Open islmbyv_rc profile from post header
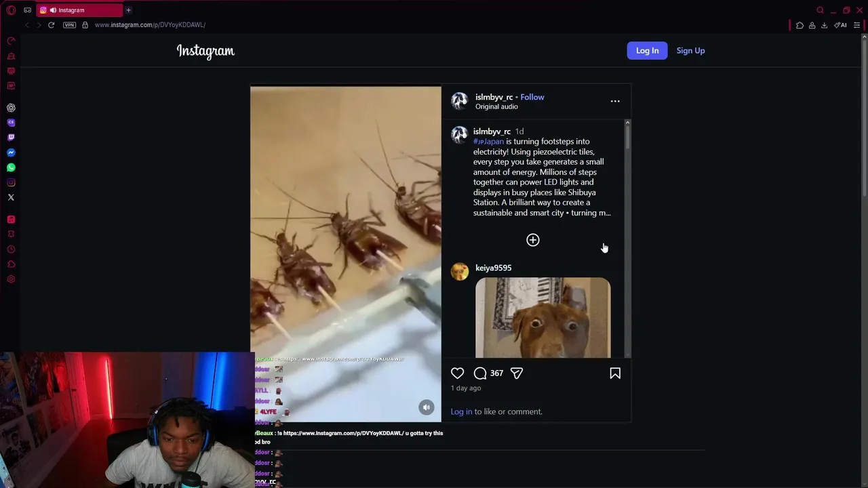 494,97
